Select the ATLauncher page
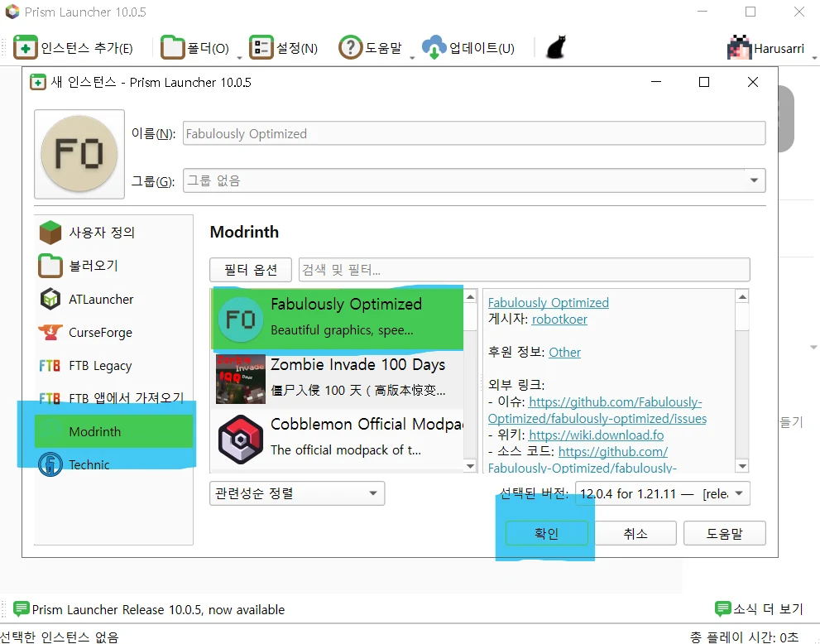This screenshot has width=820, height=644. pyautogui.click(x=113, y=300)
